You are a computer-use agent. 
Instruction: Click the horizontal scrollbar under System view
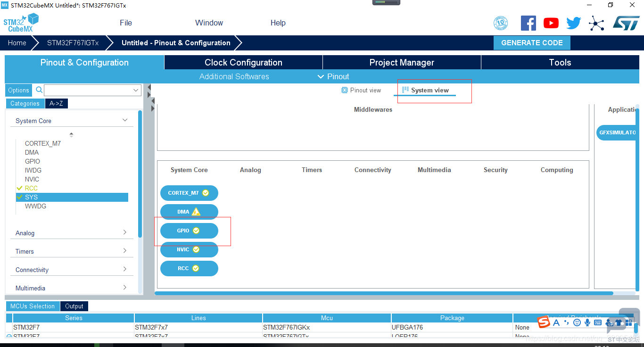pyautogui.click(x=384, y=293)
